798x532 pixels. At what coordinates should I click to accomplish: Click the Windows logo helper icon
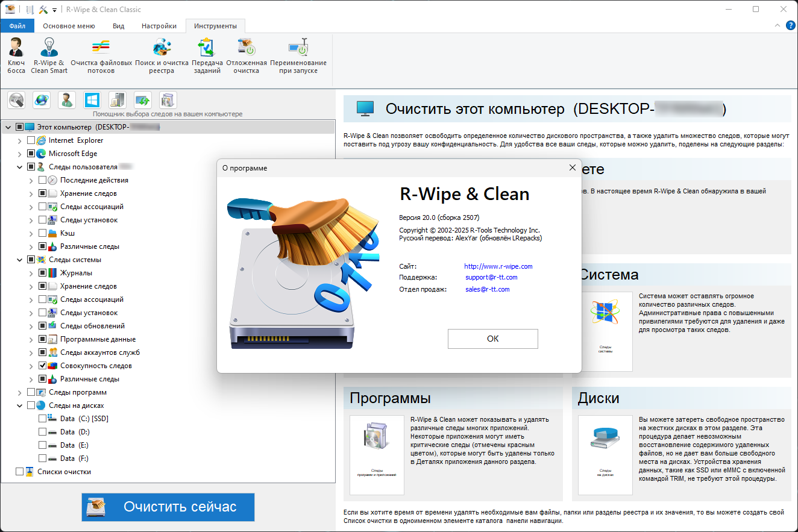pyautogui.click(x=92, y=99)
